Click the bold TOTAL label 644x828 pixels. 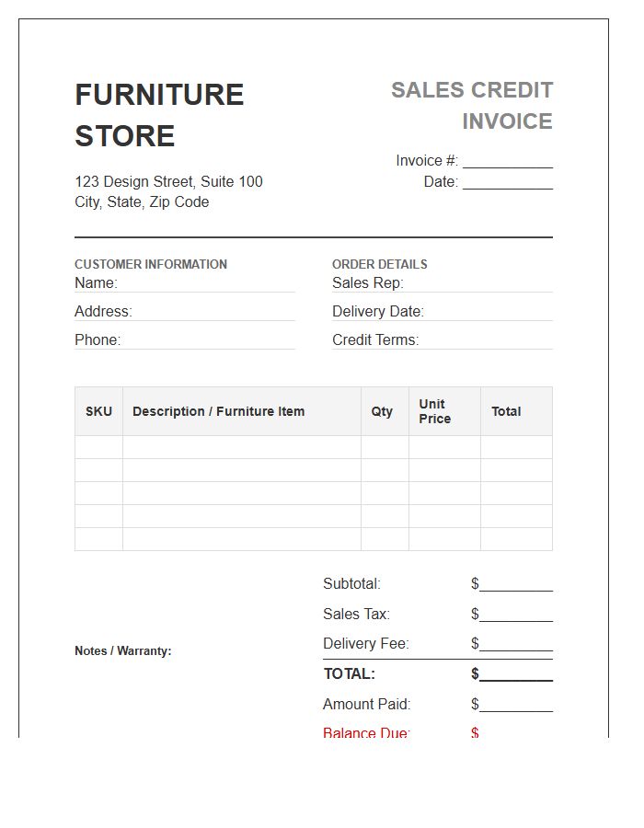[349, 673]
